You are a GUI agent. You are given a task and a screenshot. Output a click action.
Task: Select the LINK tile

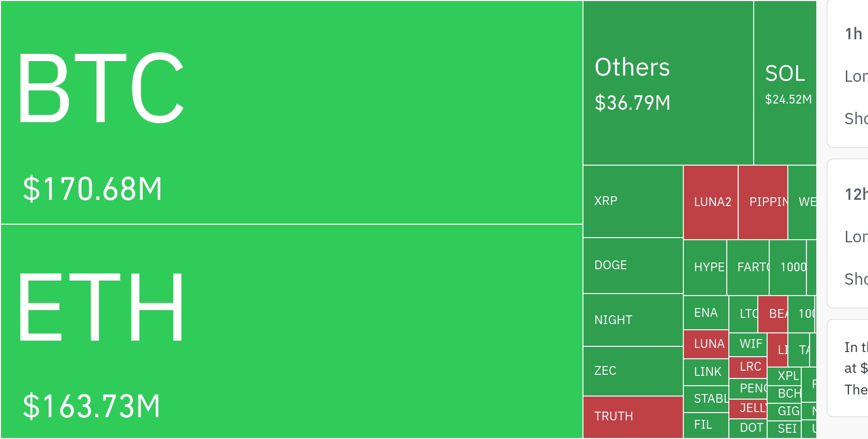click(706, 372)
